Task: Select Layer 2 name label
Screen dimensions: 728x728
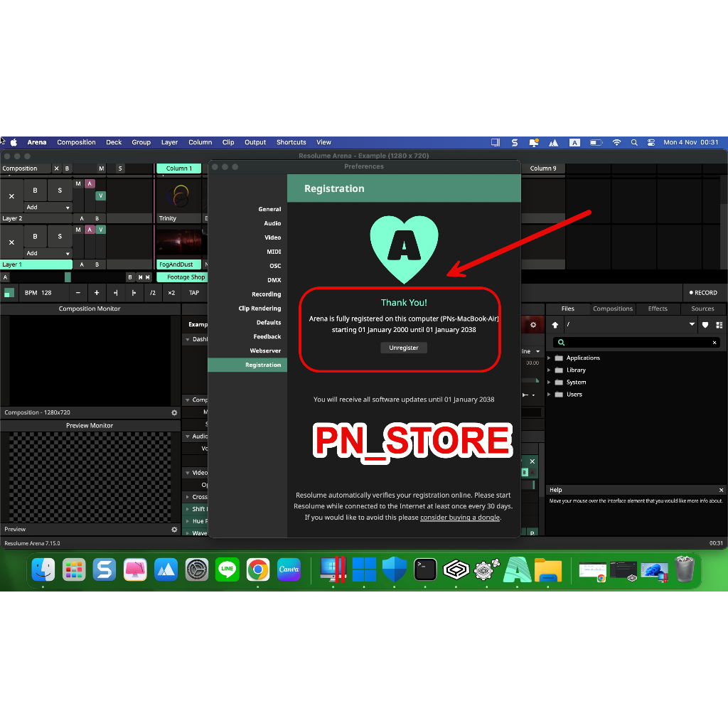Action: click(x=36, y=219)
